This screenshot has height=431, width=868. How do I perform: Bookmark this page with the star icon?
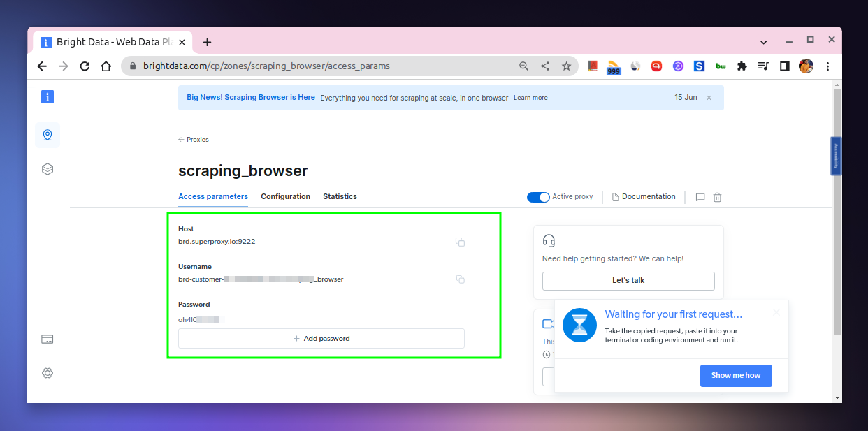coord(566,66)
